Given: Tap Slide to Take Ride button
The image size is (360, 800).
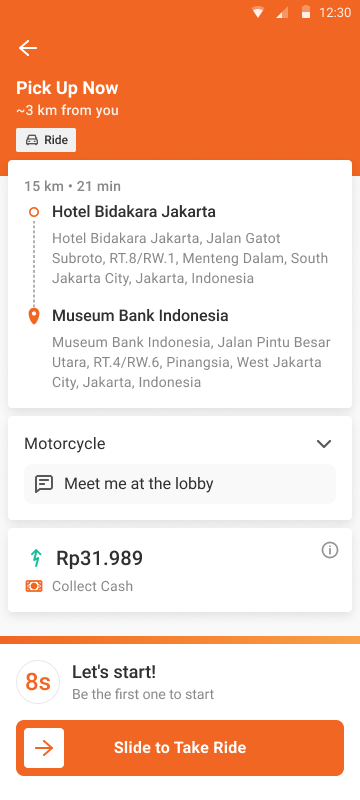Looking at the screenshot, I should click(x=180, y=748).
